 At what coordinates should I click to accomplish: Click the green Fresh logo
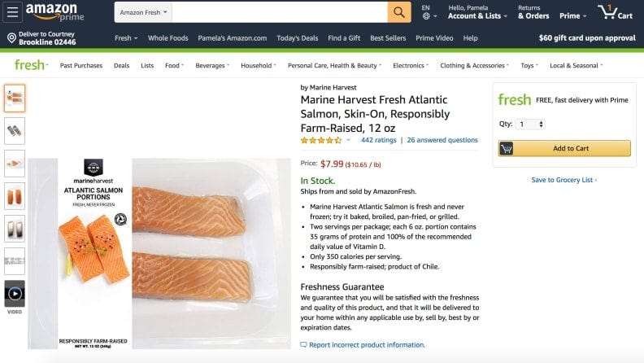pyautogui.click(x=30, y=65)
